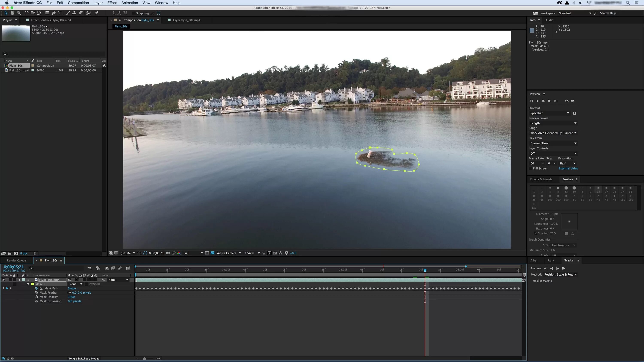Switch to the Effects & Presets tab
The height and width of the screenshot is (362, 644).
tap(541, 179)
